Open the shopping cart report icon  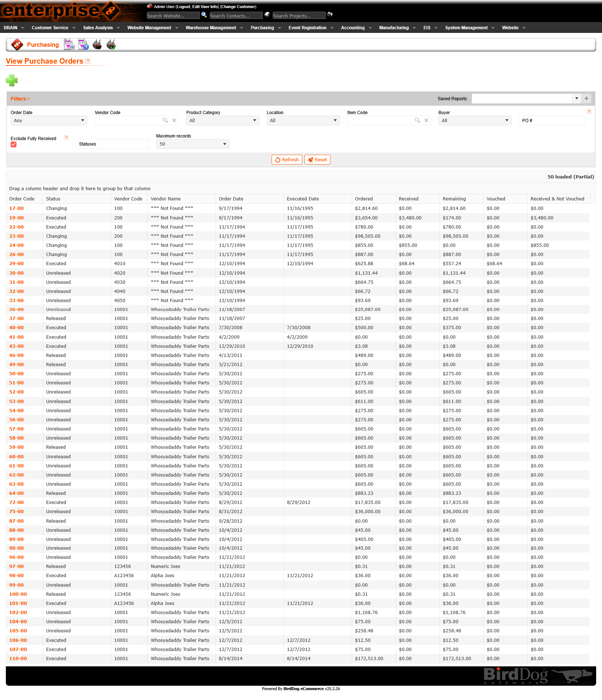tap(69, 44)
